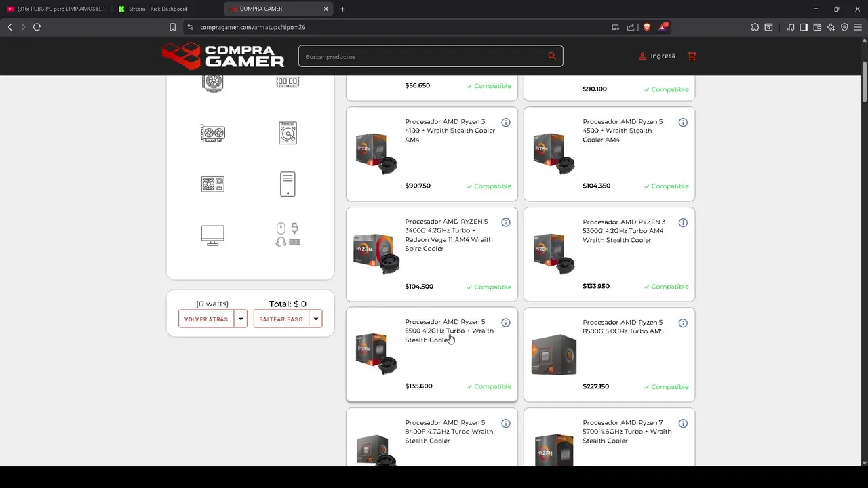This screenshot has width=868, height=488.
Task: Show info for Ryzen 3 4100 processor
Action: (506, 123)
